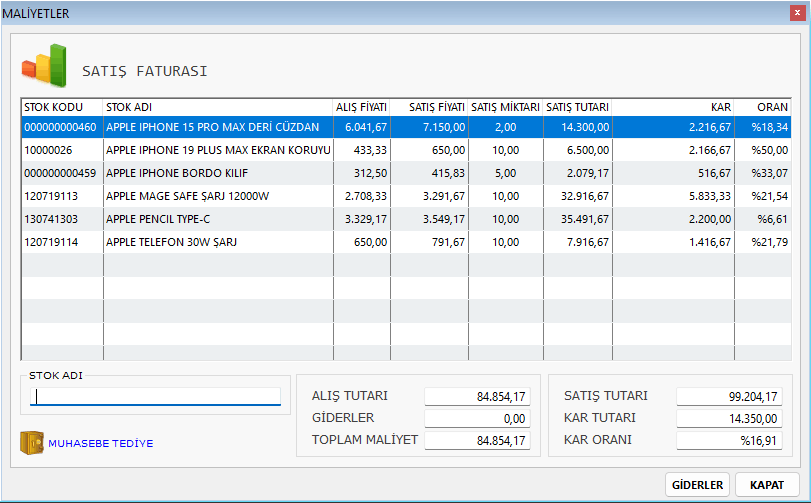Close the MALİYETLER window with the red X
811x503 pixels.
(797, 13)
